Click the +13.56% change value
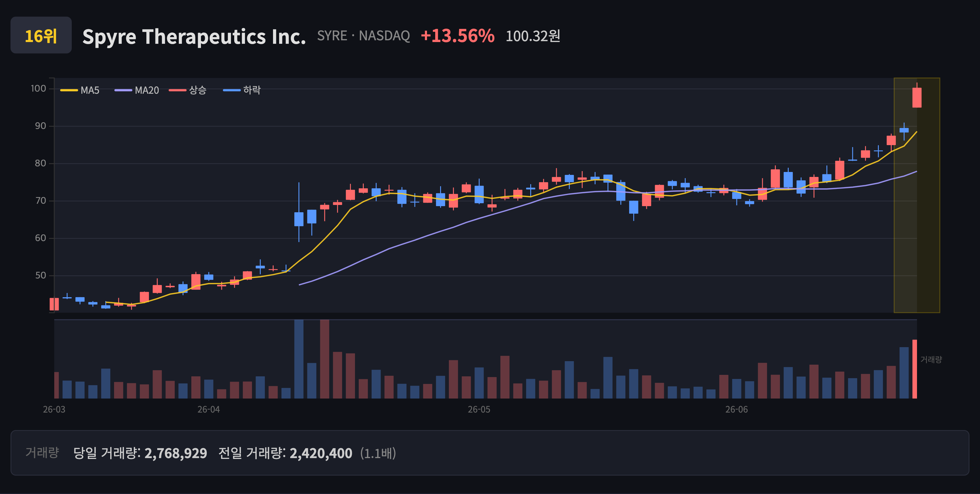980x494 pixels. point(457,36)
